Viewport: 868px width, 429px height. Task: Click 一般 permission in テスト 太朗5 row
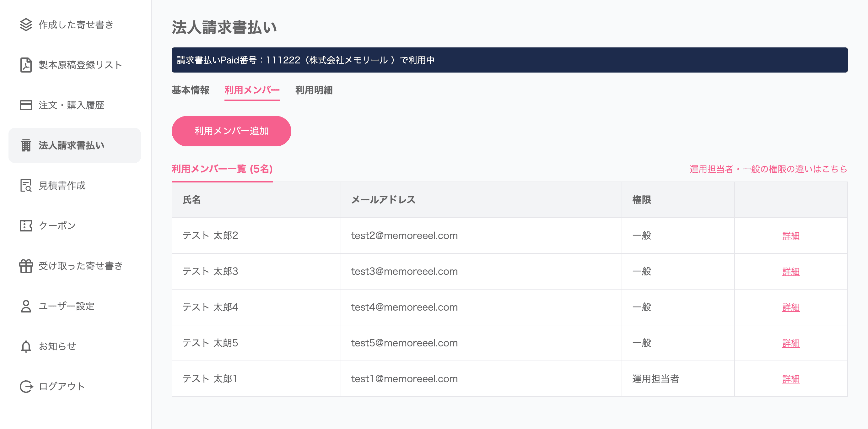pyautogui.click(x=642, y=343)
